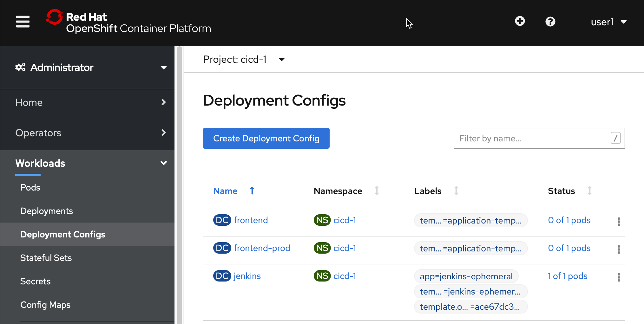Click the Administrator gears icon
The height and width of the screenshot is (324, 644).
[20, 67]
